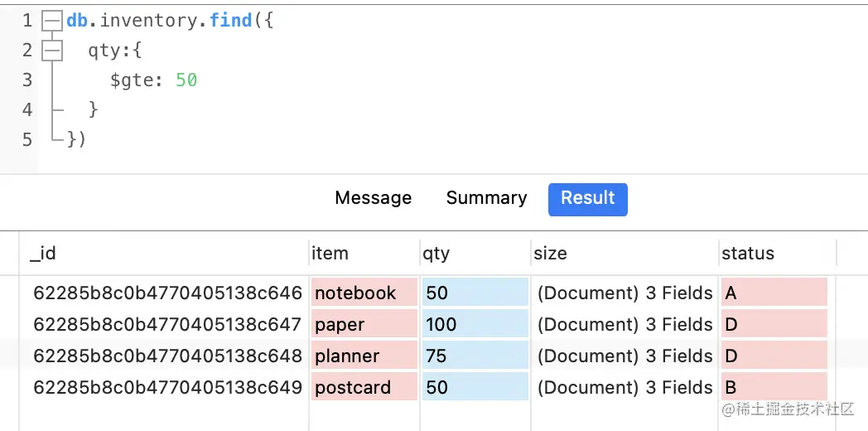Image resolution: width=868 pixels, height=431 pixels.
Task: Click the $gte value 50 in editor
Action: coord(186,80)
